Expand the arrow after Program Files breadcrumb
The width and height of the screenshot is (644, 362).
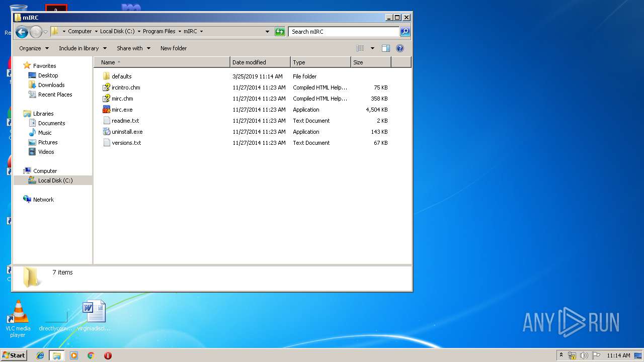click(x=180, y=31)
